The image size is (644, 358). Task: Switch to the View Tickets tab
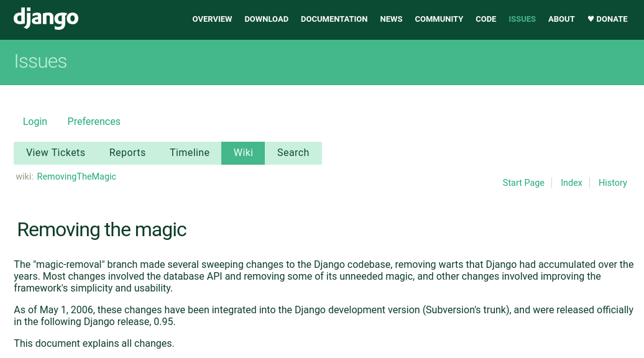pyautogui.click(x=55, y=153)
